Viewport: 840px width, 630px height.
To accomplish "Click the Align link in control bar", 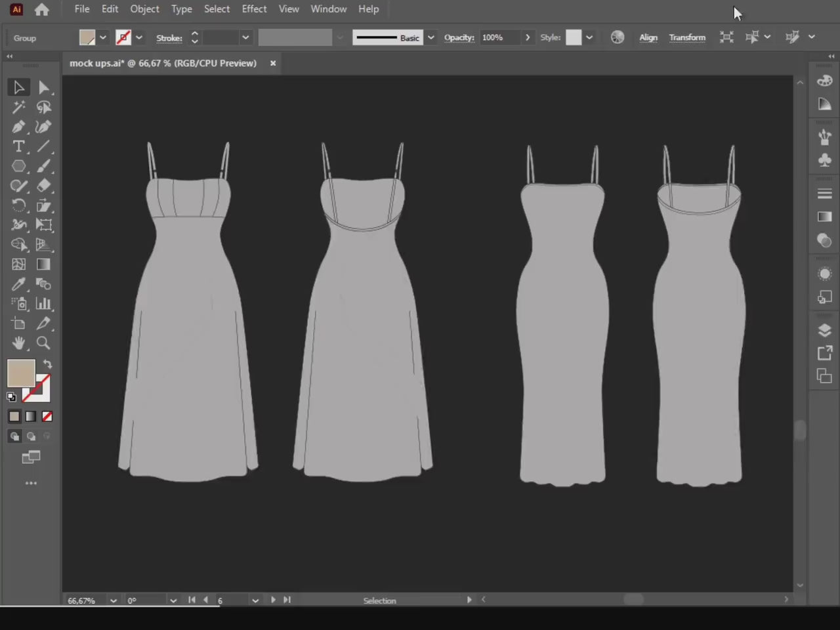I will [648, 37].
